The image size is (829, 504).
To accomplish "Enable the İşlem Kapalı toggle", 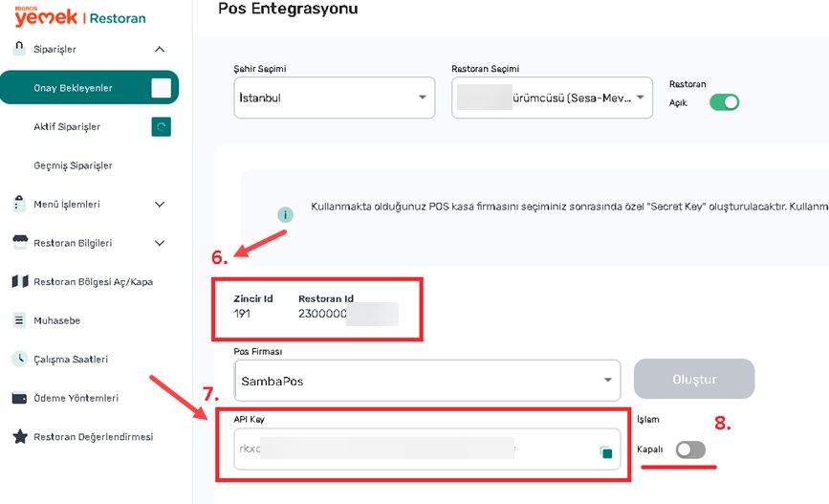I will tap(690, 449).
